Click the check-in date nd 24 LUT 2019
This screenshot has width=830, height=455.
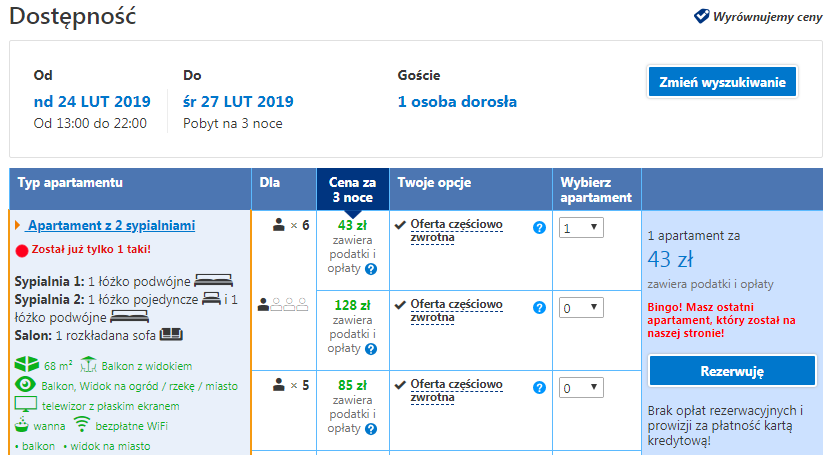coord(92,101)
